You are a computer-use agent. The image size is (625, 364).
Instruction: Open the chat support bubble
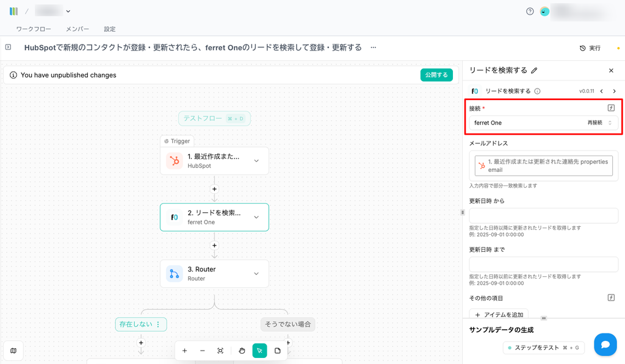coord(605,344)
